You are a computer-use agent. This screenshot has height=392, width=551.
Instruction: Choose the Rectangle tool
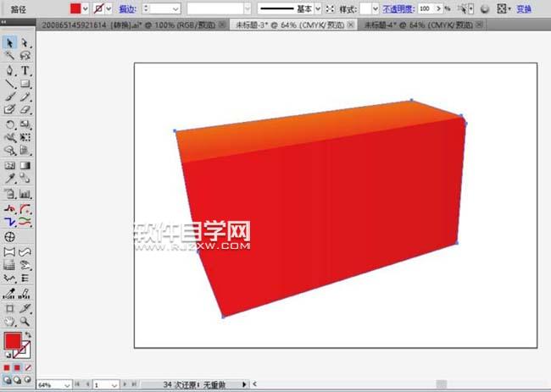click(x=25, y=84)
